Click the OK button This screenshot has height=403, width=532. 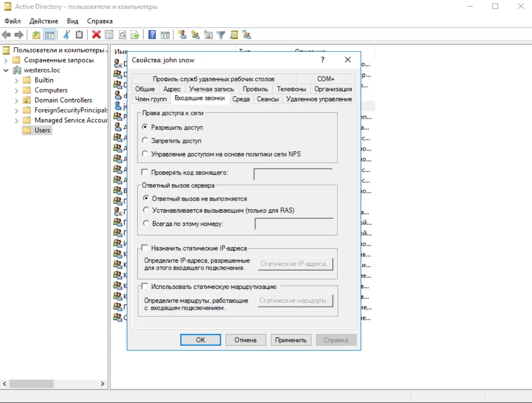pyautogui.click(x=200, y=340)
